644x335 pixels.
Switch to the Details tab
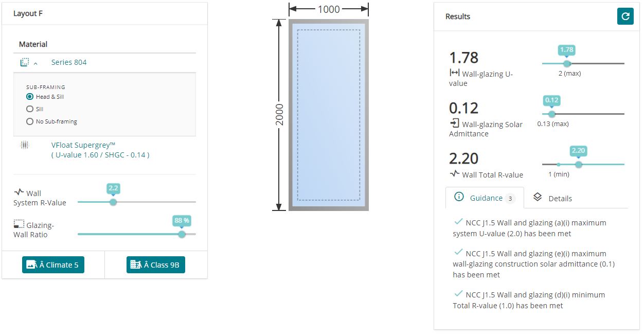click(553, 198)
